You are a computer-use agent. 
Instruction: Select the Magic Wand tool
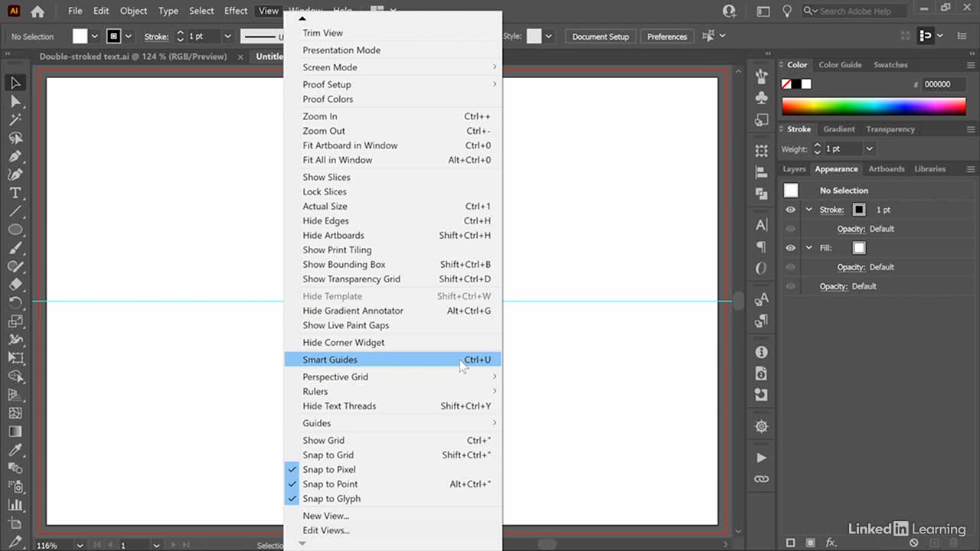pyautogui.click(x=15, y=119)
